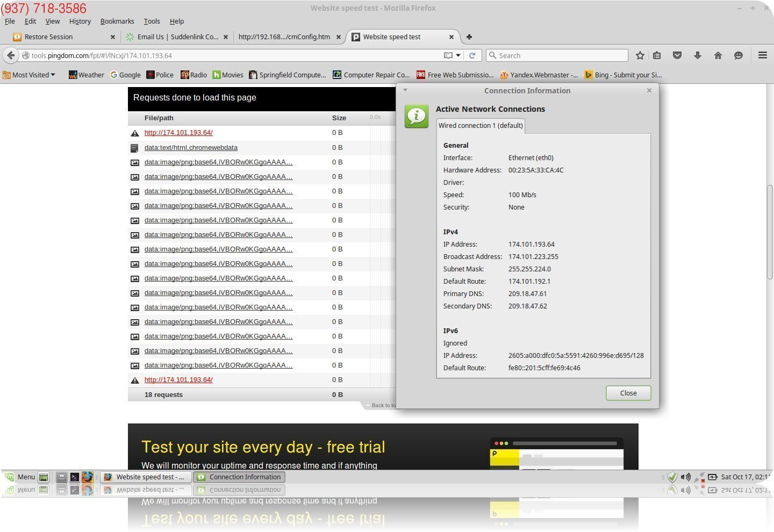
Task: Click the reload page icon
Action: point(472,55)
